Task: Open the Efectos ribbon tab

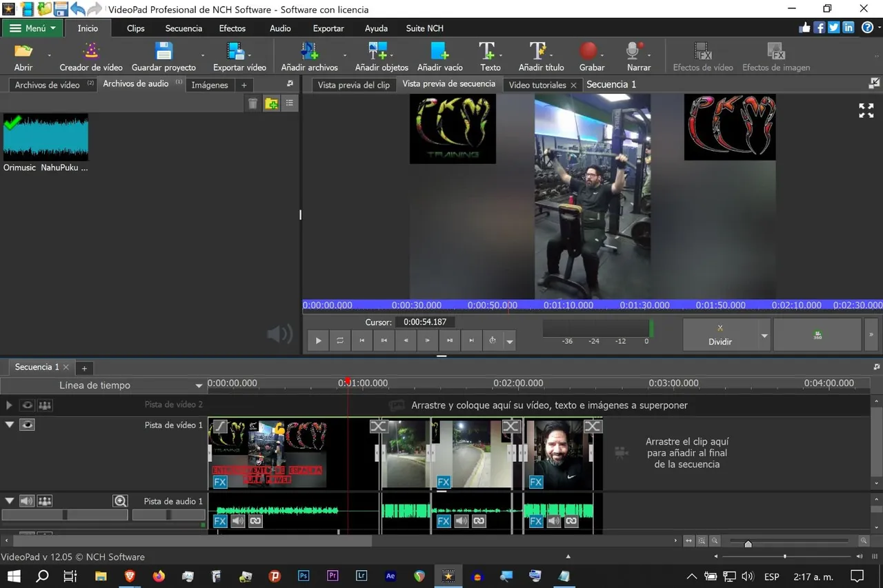Action: (232, 28)
